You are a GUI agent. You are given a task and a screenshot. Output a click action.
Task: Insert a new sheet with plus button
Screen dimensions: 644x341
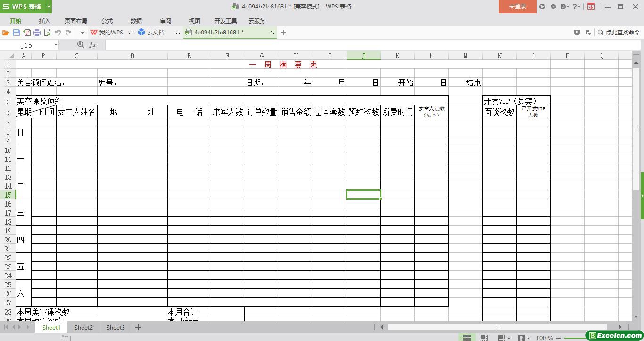click(x=138, y=327)
